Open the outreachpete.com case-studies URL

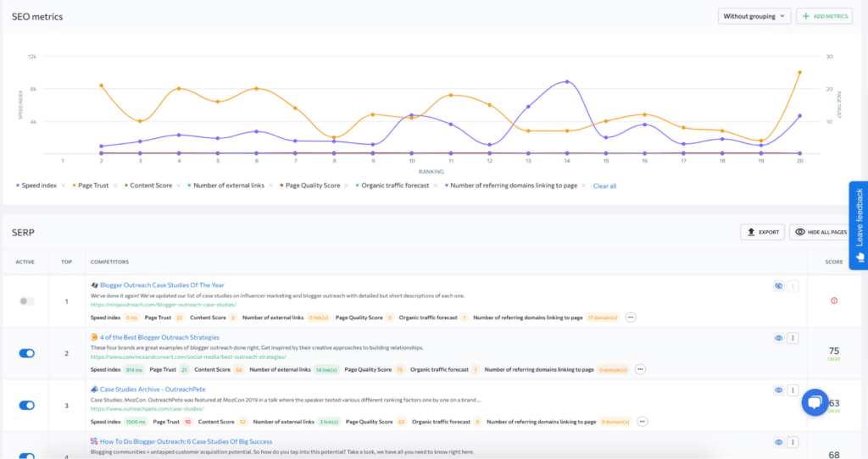point(147,409)
